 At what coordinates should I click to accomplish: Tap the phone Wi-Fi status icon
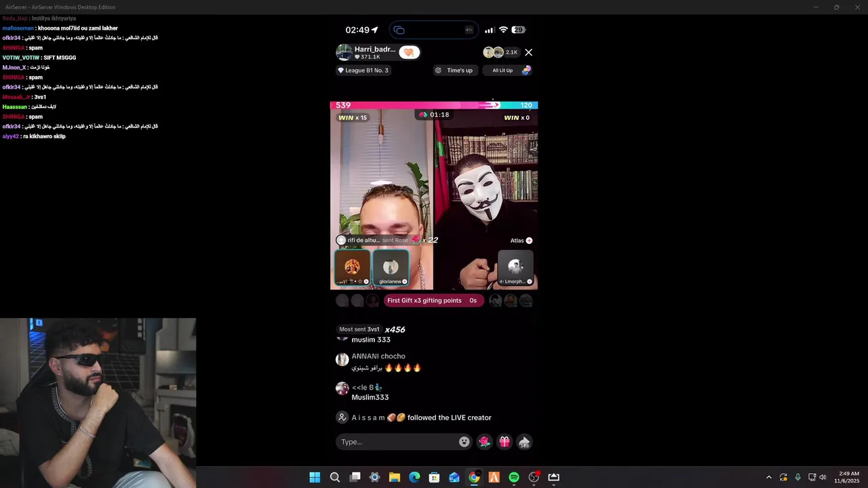pos(503,30)
